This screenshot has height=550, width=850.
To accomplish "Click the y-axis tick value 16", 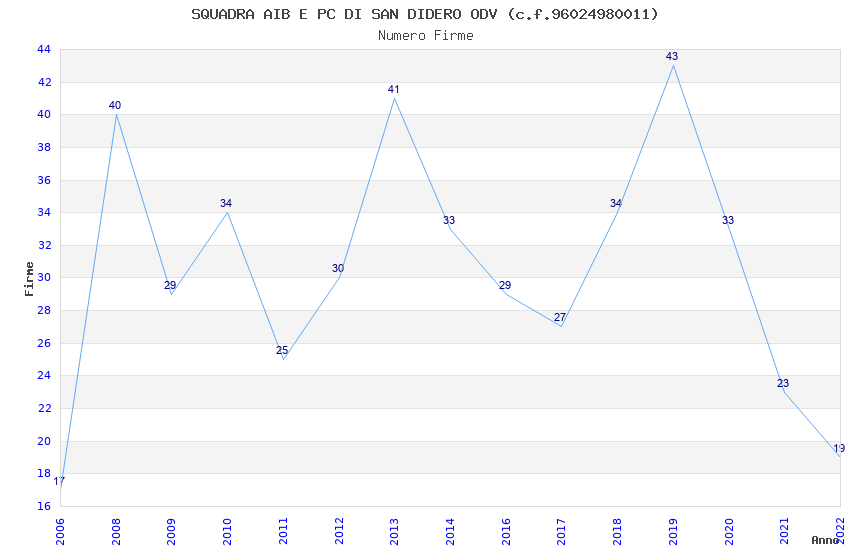I will tap(44, 506).
